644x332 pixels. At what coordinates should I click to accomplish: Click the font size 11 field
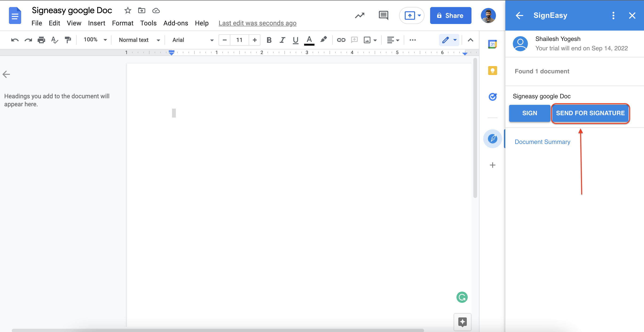239,40
